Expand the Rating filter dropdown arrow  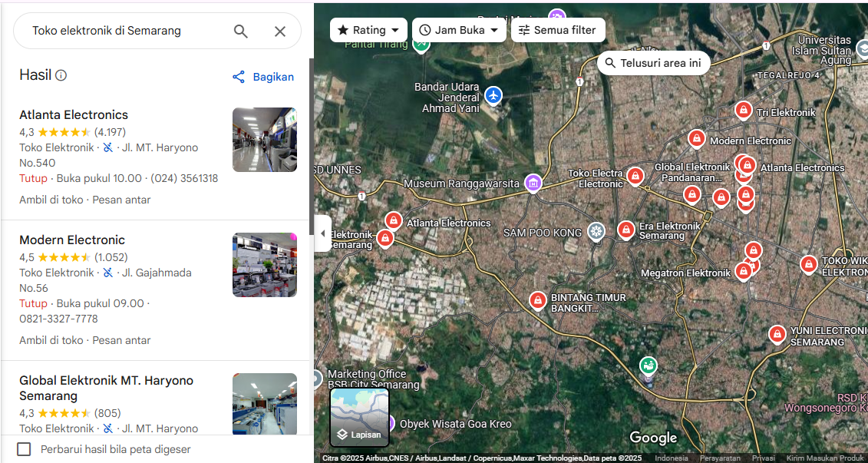[x=395, y=30]
